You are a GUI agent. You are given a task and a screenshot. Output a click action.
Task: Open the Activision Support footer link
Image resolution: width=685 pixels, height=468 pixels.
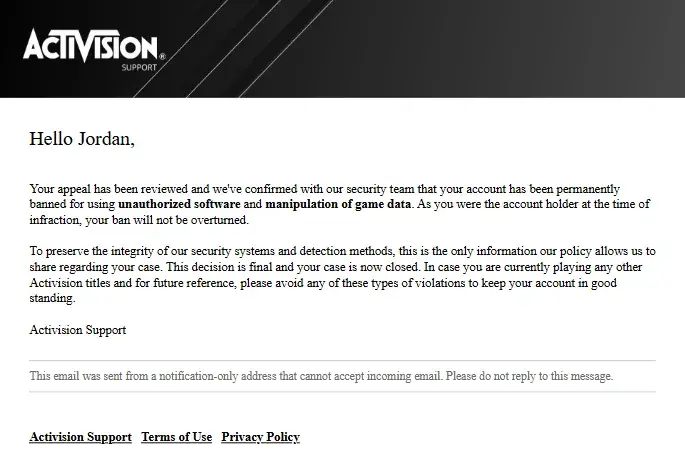tap(80, 437)
